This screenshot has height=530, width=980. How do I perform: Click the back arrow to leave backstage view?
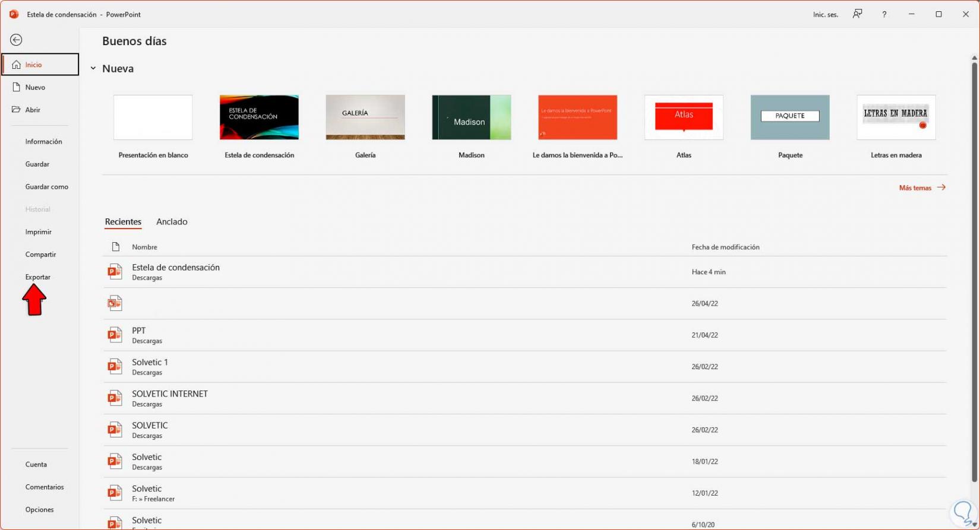pos(16,40)
